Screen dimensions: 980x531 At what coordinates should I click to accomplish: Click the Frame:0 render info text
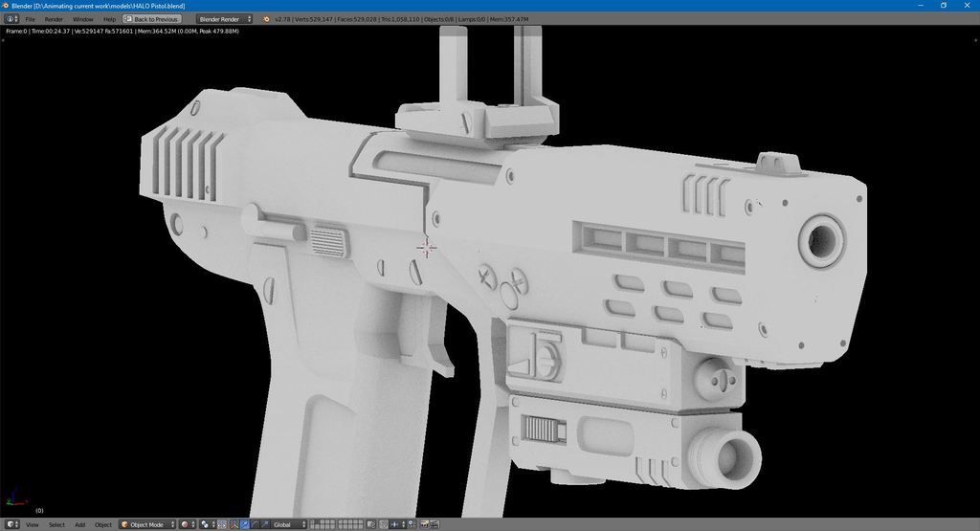[x=16, y=31]
